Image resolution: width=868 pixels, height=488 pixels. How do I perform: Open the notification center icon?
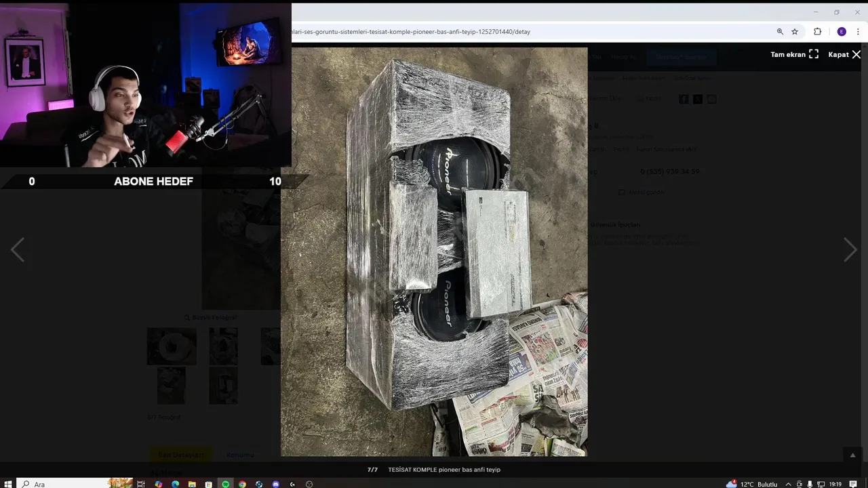click(853, 484)
